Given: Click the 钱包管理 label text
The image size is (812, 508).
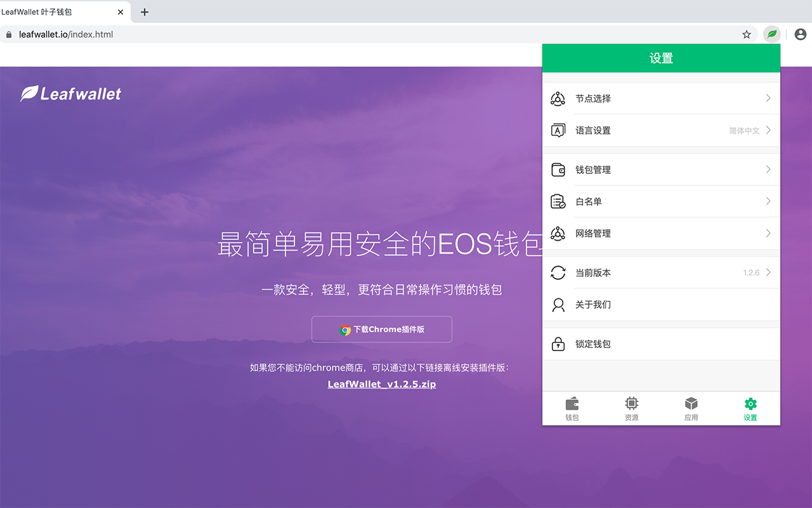Looking at the screenshot, I should pos(593,170).
